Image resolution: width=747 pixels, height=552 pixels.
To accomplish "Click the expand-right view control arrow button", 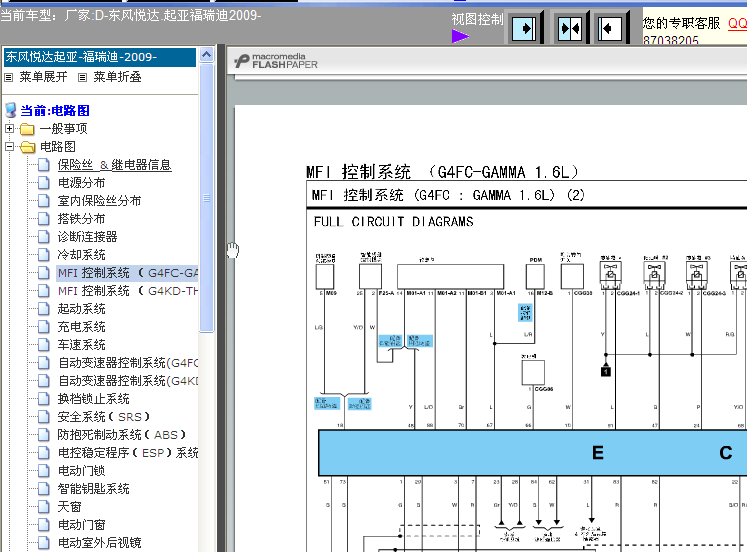I will [x=525, y=29].
